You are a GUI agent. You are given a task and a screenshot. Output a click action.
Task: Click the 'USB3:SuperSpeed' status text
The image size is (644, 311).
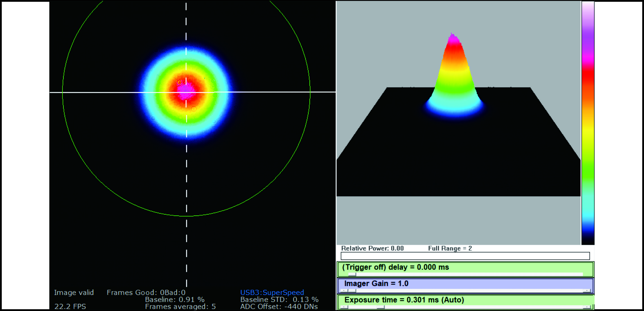click(272, 292)
